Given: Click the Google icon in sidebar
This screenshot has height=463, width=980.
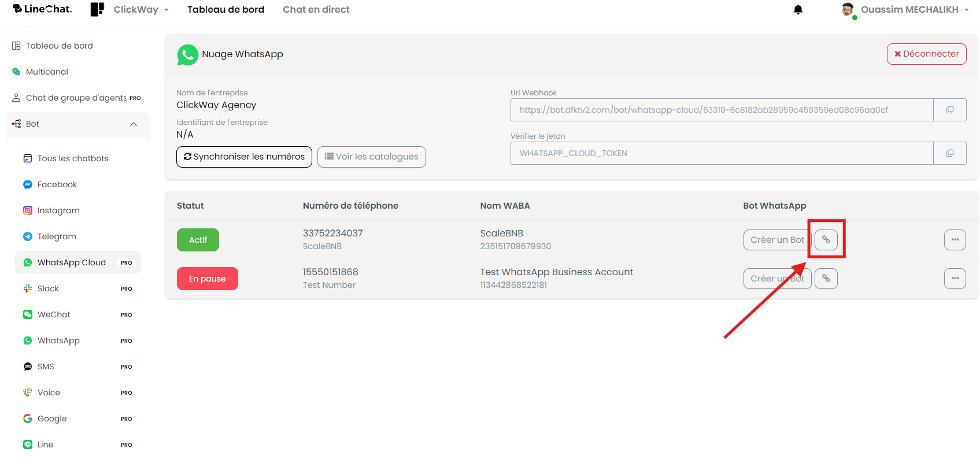Looking at the screenshot, I should pyautogui.click(x=28, y=418).
